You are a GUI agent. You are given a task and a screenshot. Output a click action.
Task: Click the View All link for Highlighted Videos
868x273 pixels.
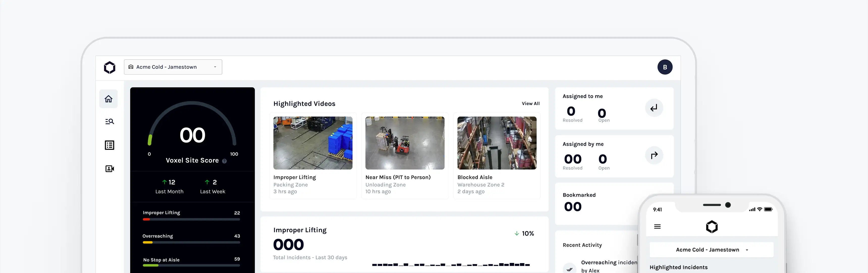click(x=531, y=104)
